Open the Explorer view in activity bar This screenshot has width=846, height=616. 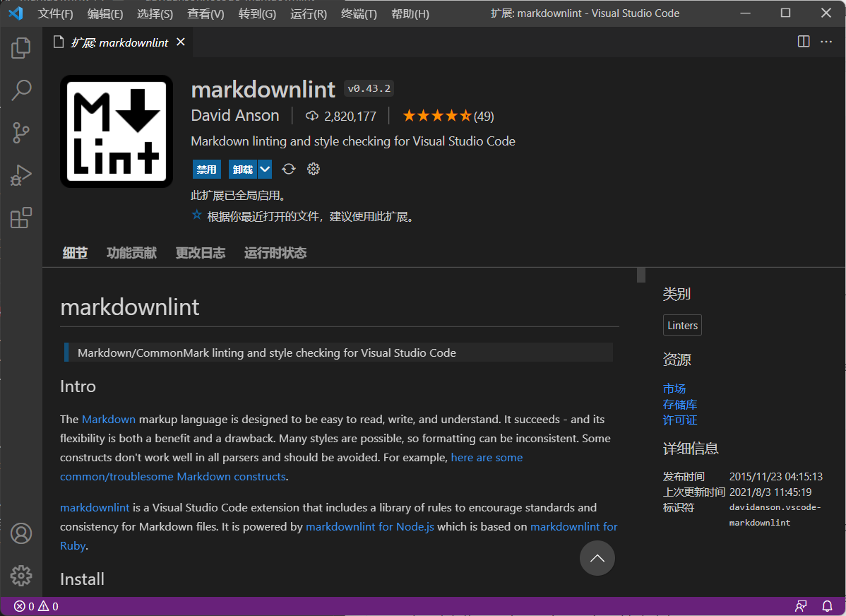tap(21, 48)
